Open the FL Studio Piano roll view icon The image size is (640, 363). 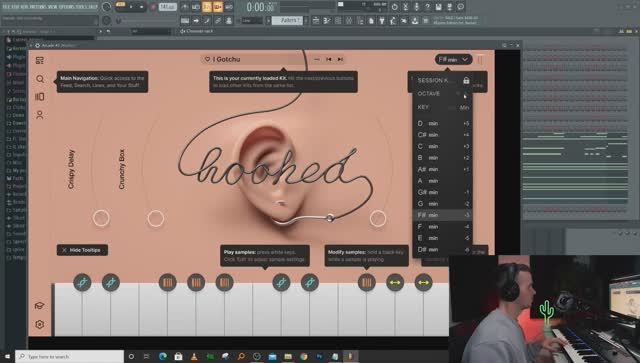[x=327, y=20]
